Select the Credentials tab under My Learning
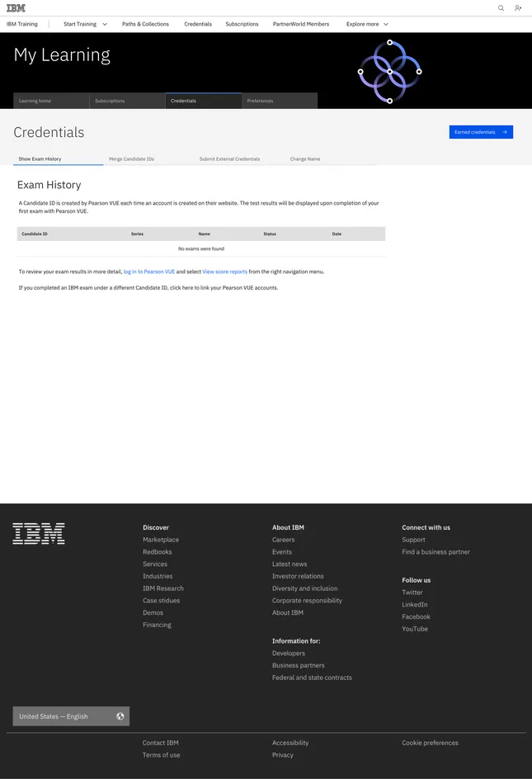Screen dimensions: 532x779 (x=203, y=101)
